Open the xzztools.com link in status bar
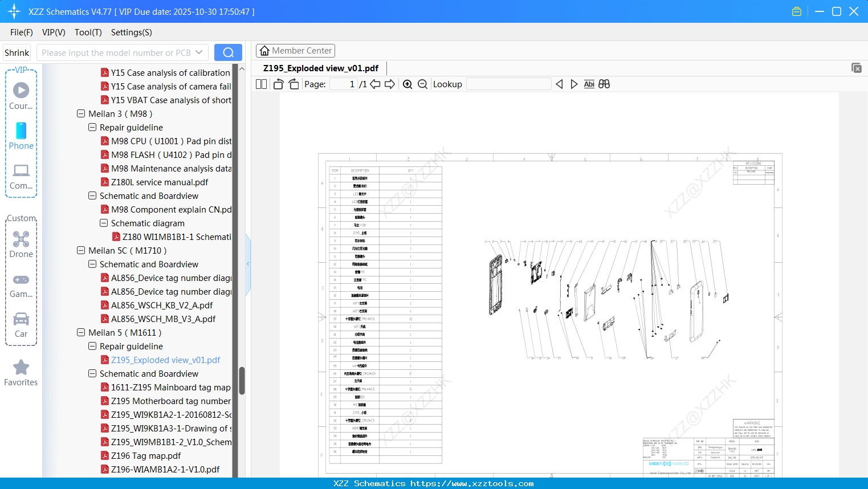868x489 pixels. pos(472,483)
